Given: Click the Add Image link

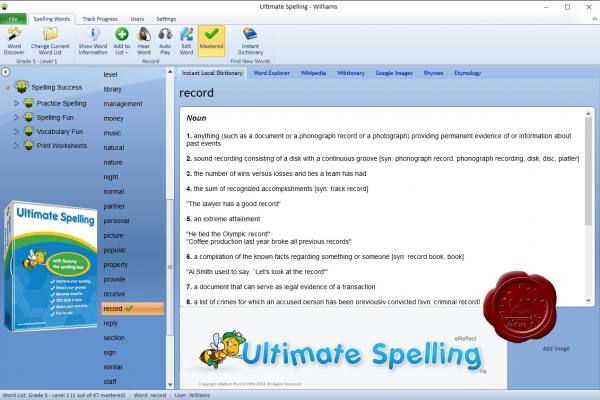Looking at the screenshot, I should [556, 349].
